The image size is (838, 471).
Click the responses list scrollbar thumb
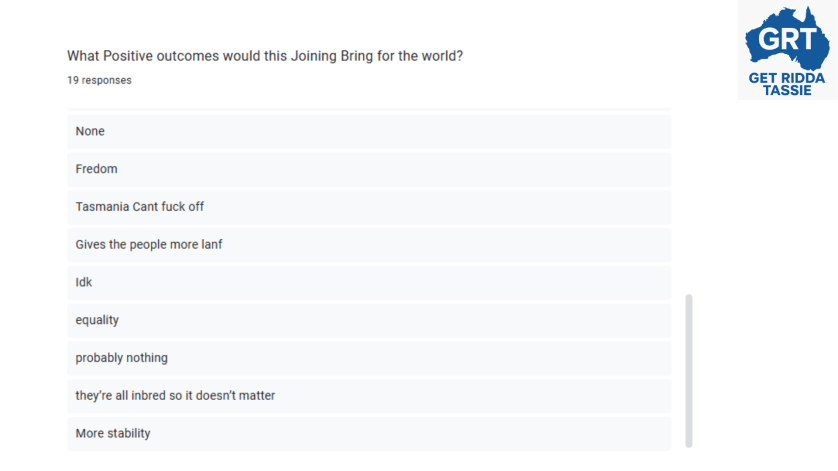688,370
